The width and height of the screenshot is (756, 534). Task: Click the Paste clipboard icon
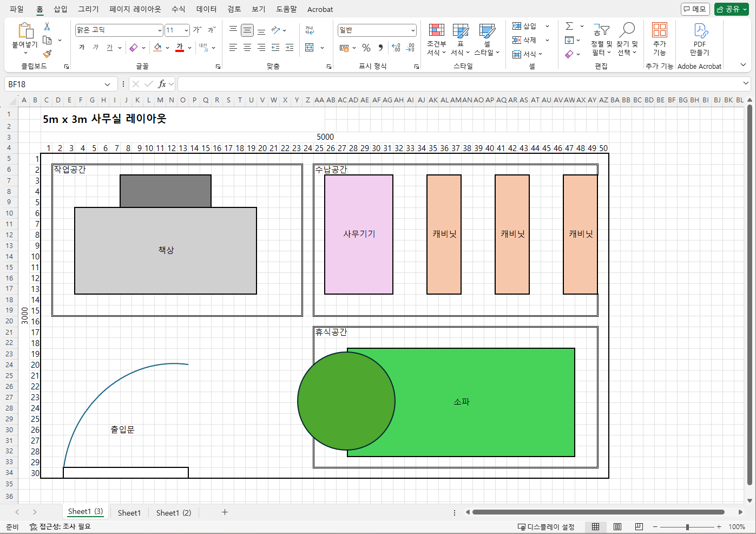click(x=25, y=31)
